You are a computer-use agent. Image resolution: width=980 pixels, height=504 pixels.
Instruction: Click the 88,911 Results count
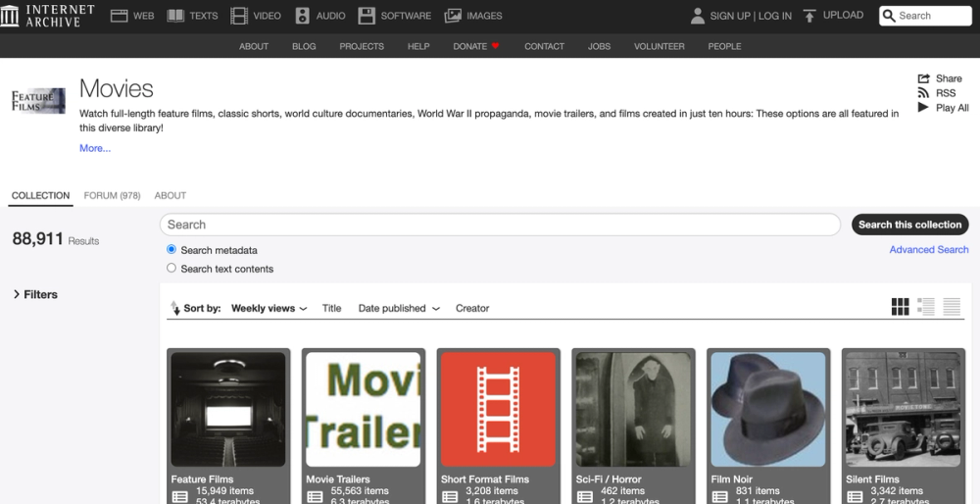pos(56,239)
